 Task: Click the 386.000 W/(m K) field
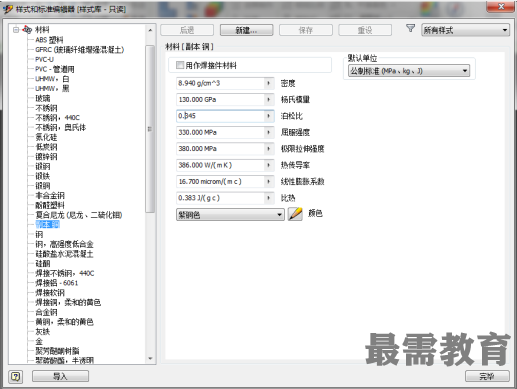tap(220, 165)
